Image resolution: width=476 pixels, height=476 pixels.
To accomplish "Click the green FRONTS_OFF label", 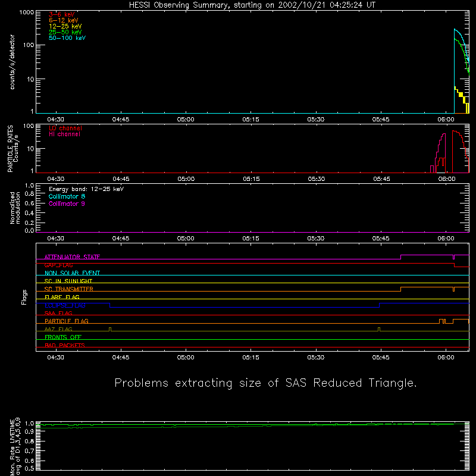I will [63, 337].
